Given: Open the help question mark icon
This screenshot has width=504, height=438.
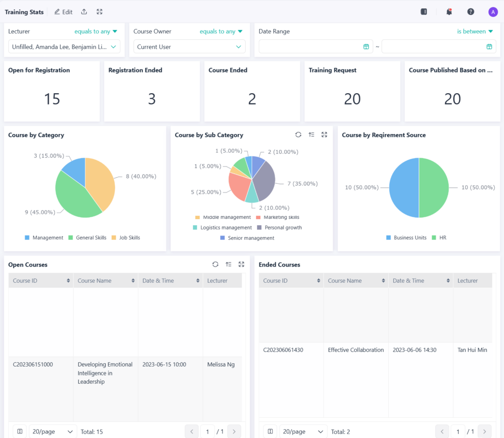Looking at the screenshot, I should [x=471, y=12].
